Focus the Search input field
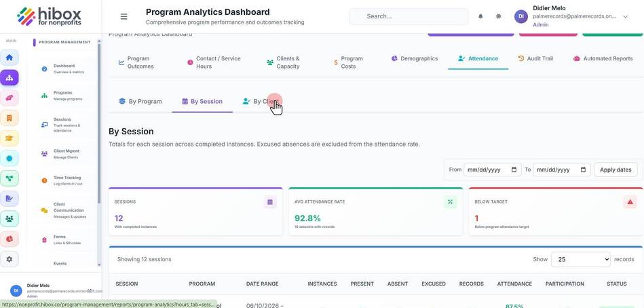 pos(409,16)
